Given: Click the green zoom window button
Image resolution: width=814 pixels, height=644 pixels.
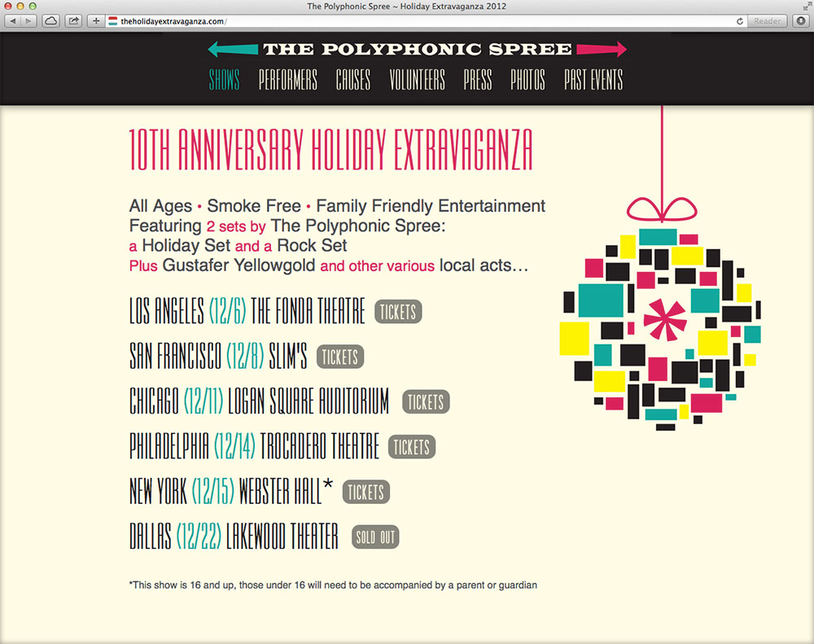Looking at the screenshot, I should point(33,7).
